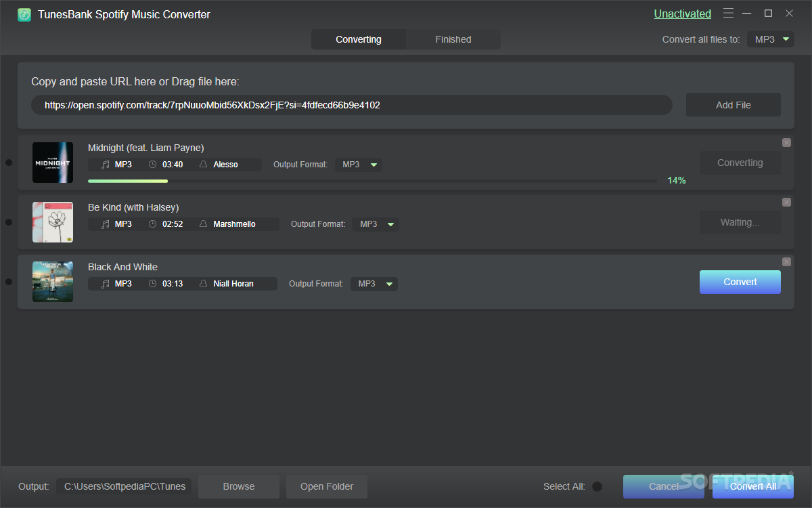This screenshot has width=812, height=508.
Task: Click clock duration icon in Be Kind row
Action: (152, 224)
